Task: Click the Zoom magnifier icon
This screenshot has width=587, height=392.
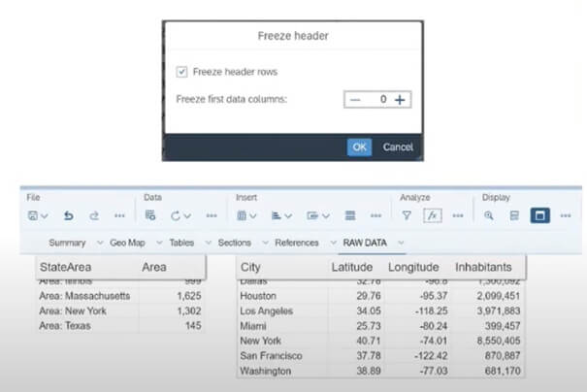Action: point(489,215)
